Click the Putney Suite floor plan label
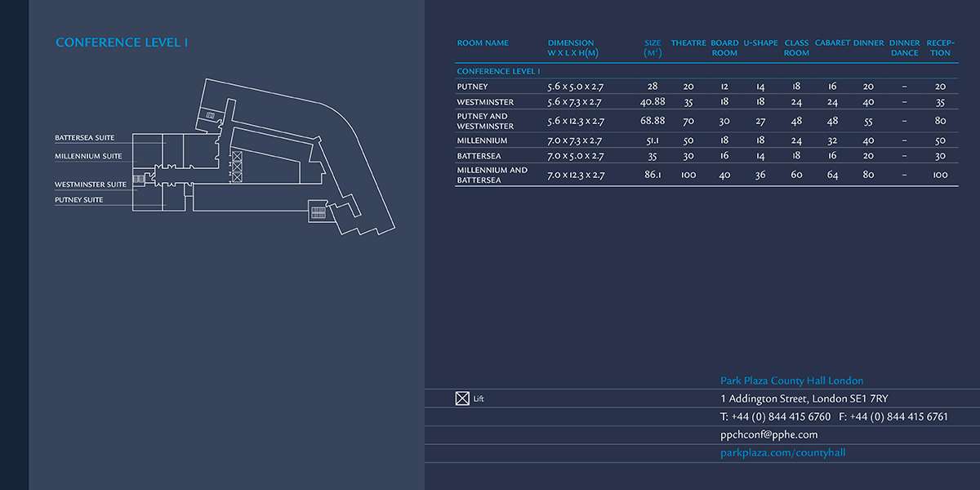Viewport: 980px width, 490px height. [x=79, y=200]
